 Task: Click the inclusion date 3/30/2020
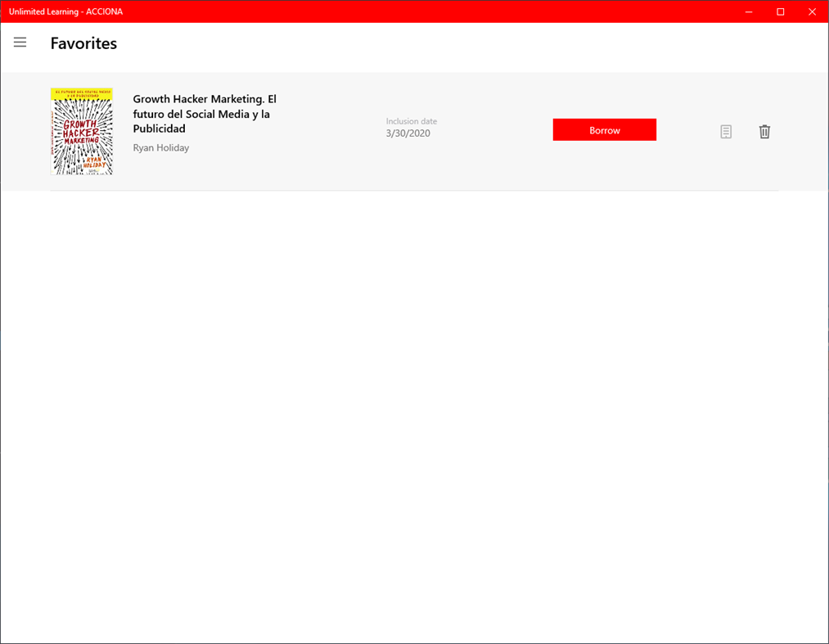410,131
